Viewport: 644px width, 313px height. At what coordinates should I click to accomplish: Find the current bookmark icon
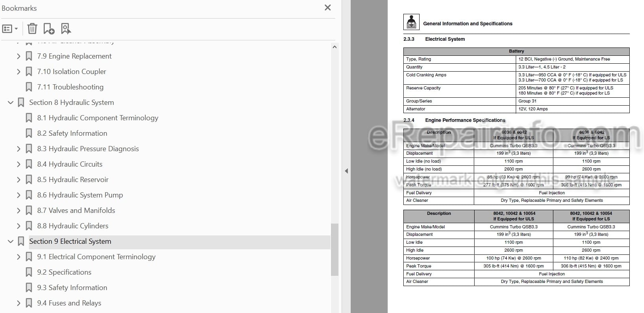pos(66,29)
